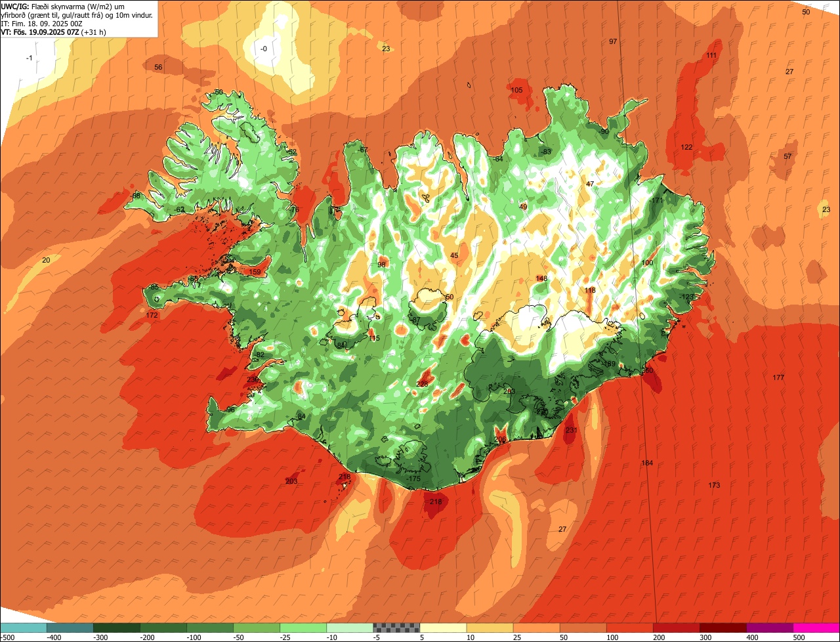Image resolution: width=840 pixels, height=642 pixels.
Task: Click the map value -175
Action: pos(413,479)
